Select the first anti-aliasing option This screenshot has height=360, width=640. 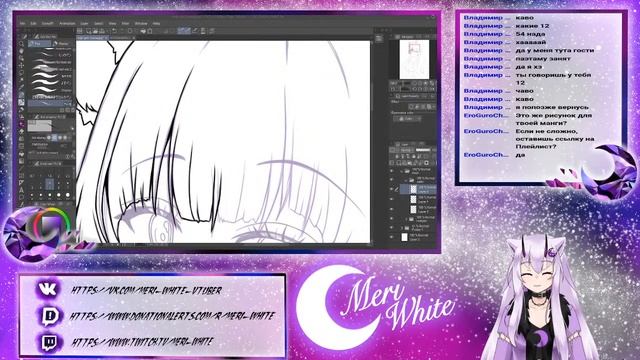[x=49, y=138]
